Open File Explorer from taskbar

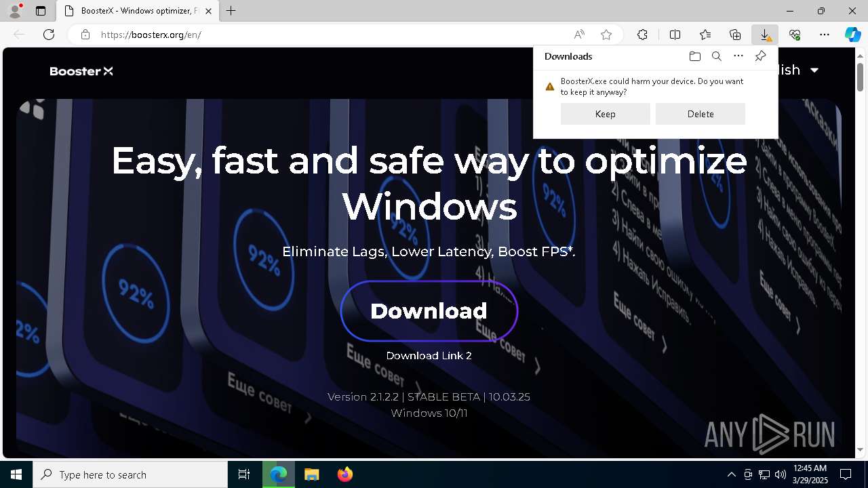coord(312,474)
